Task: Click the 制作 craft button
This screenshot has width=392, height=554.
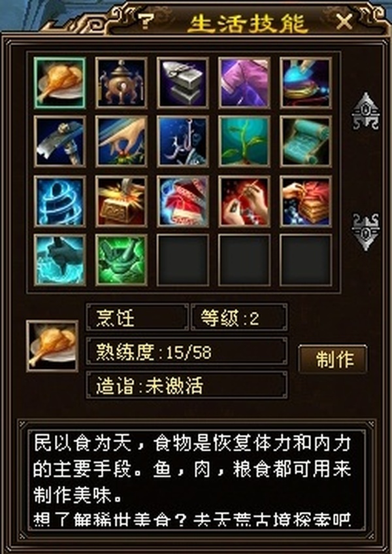Action: pyautogui.click(x=333, y=359)
